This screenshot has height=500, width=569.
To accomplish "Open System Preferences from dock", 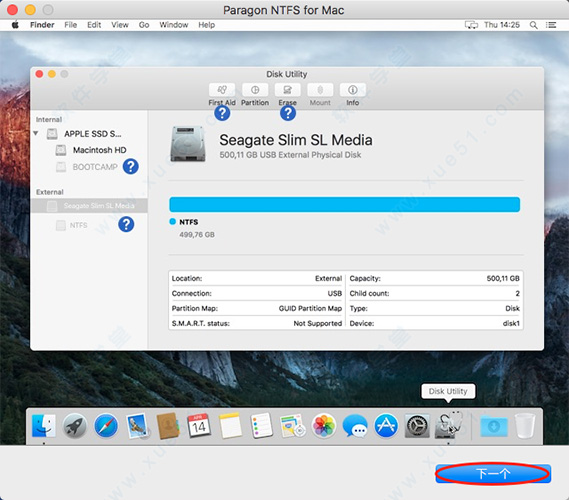I will (x=417, y=426).
